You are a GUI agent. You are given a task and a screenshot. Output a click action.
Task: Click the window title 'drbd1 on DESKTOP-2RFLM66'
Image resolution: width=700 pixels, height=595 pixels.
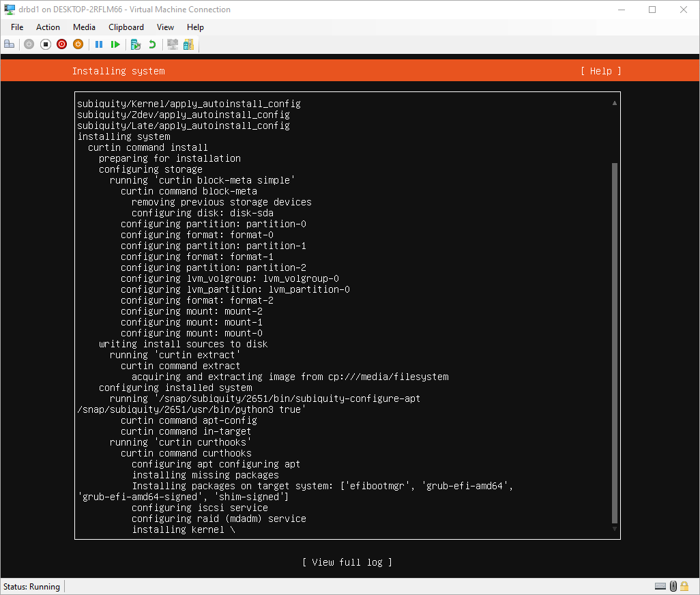[70, 10]
